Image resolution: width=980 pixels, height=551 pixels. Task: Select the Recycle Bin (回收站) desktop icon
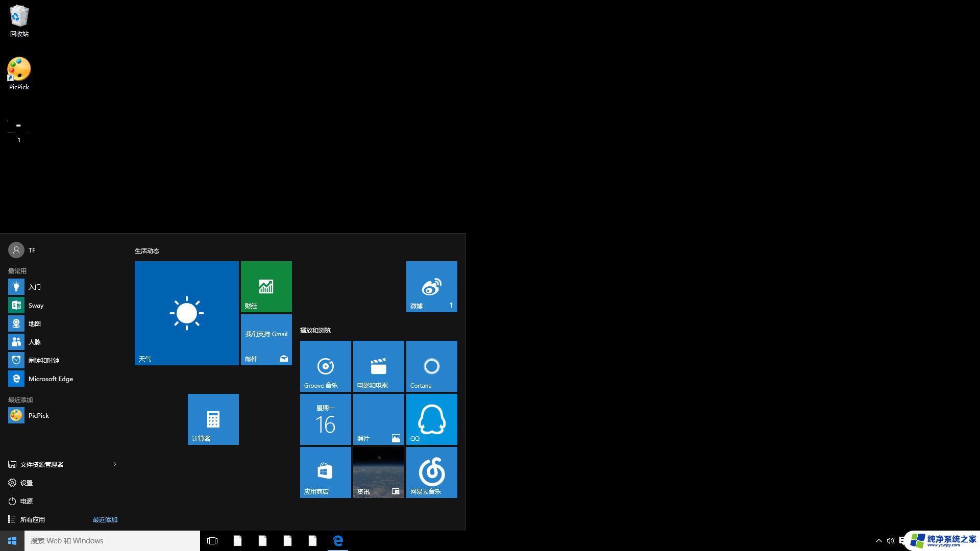tap(19, 21)
